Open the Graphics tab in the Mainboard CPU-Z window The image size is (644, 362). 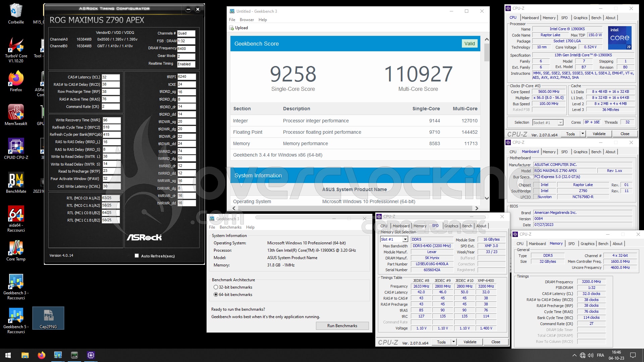click(x=580, y=152)
